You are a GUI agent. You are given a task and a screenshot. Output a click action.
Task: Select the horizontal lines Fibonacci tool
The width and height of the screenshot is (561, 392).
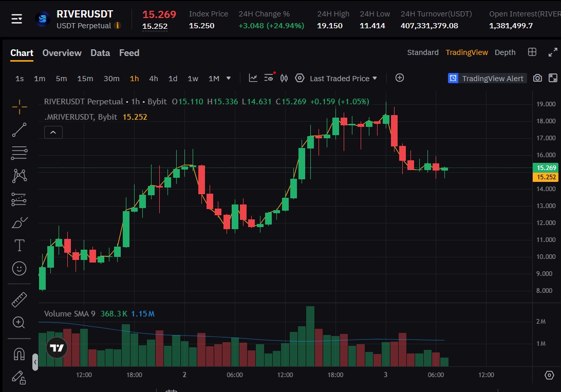tap(20, 153)
